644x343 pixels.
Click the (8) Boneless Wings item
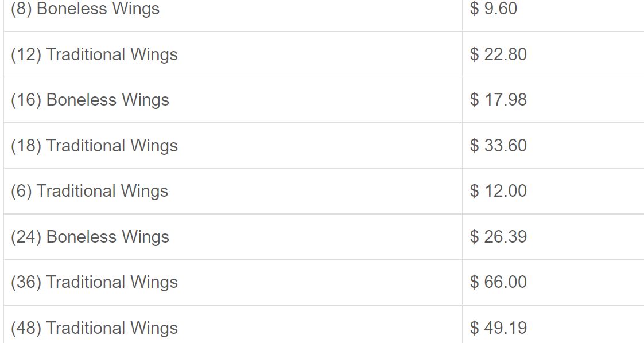[x=85, y=9]
